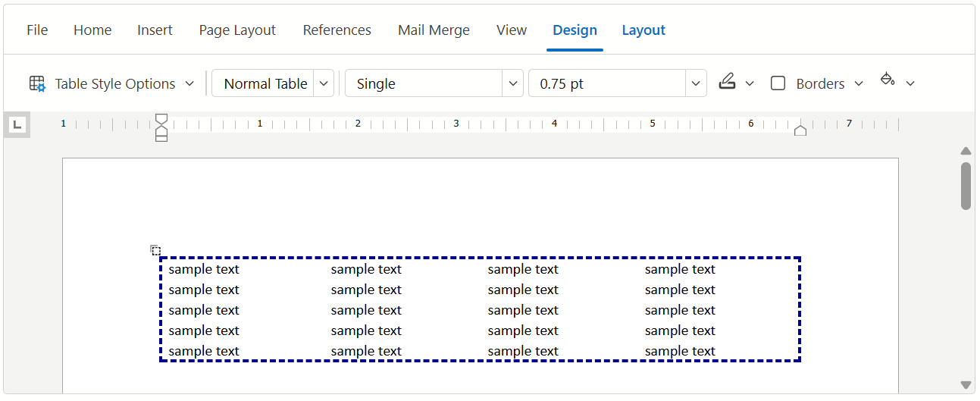Click the tab stop type selector

point(17,124)
